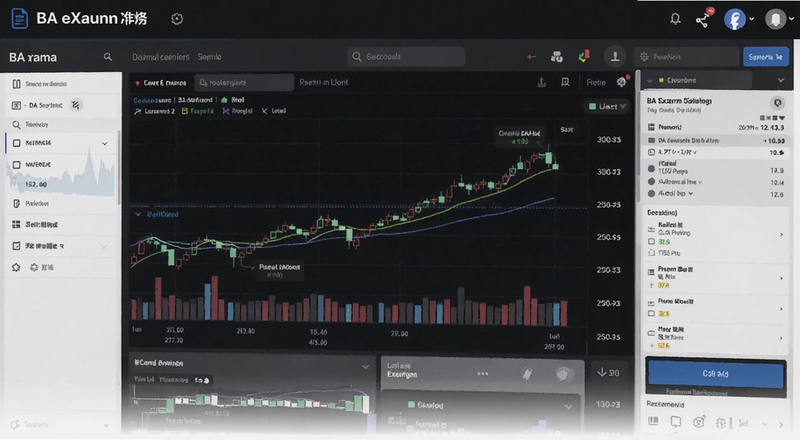Open dropdown arrow beside blue profile avatar
Viewport: 800px width, 440px height.
(752, 19)
